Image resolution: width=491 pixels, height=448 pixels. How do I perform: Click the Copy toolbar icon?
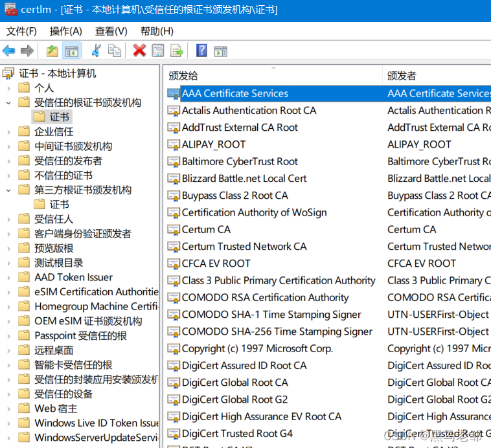tap(114, 50)
